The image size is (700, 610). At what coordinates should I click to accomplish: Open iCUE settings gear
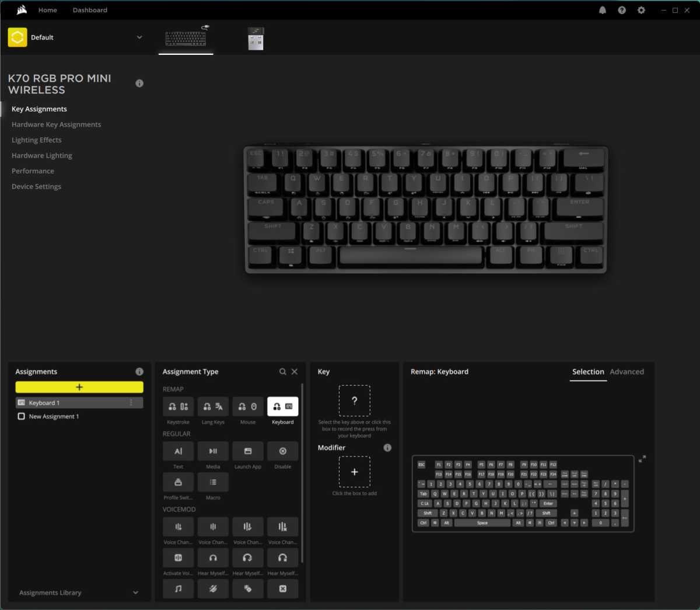641,10
